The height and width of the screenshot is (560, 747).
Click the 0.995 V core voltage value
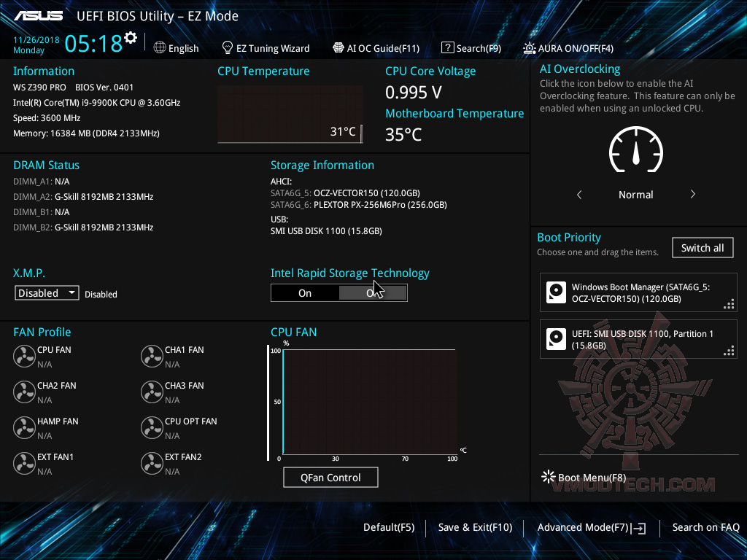pos(414,93)
